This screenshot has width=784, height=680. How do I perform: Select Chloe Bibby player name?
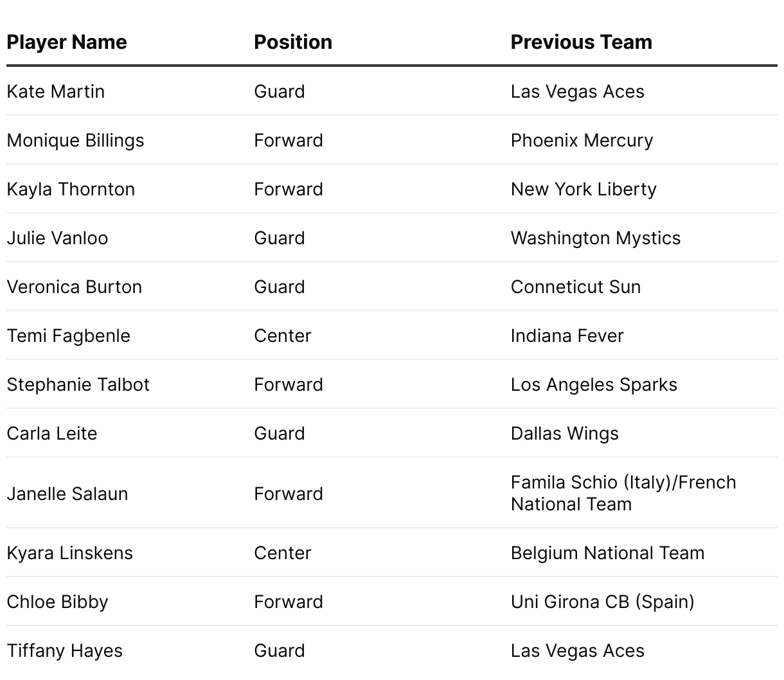57,602
